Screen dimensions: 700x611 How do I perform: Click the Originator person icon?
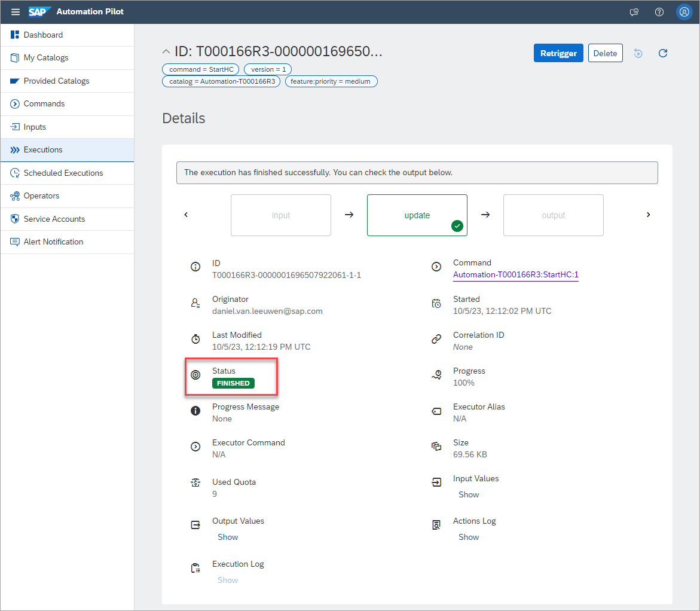click(195, 303)
